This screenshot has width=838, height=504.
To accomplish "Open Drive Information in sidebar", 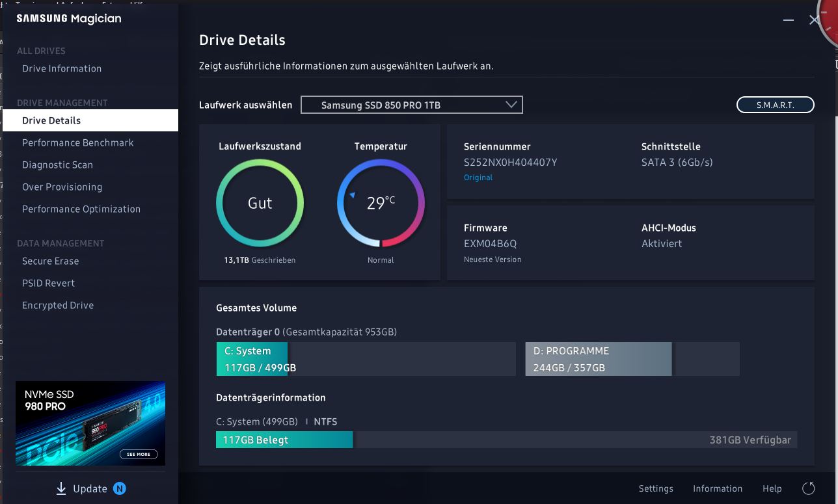I will pos(62,68).
